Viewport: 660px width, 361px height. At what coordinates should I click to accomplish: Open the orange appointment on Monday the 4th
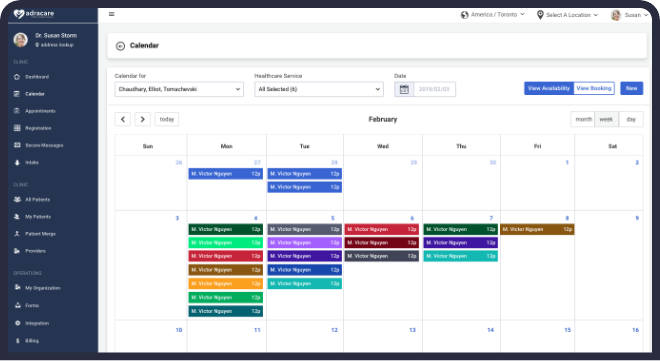[226, 284]
